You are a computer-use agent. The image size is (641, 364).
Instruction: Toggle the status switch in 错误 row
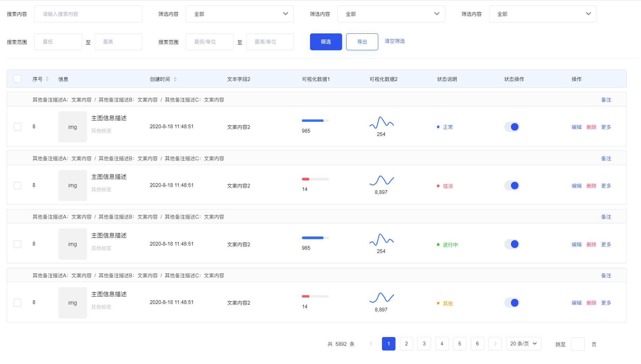click(x=512, y=186)
